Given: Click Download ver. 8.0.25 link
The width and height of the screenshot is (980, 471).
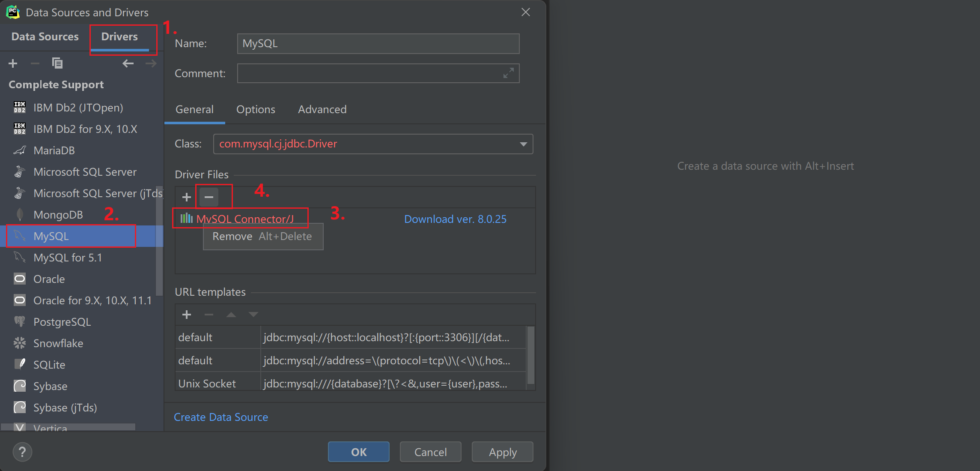Looking at the screenshot, I should (455, 219).
